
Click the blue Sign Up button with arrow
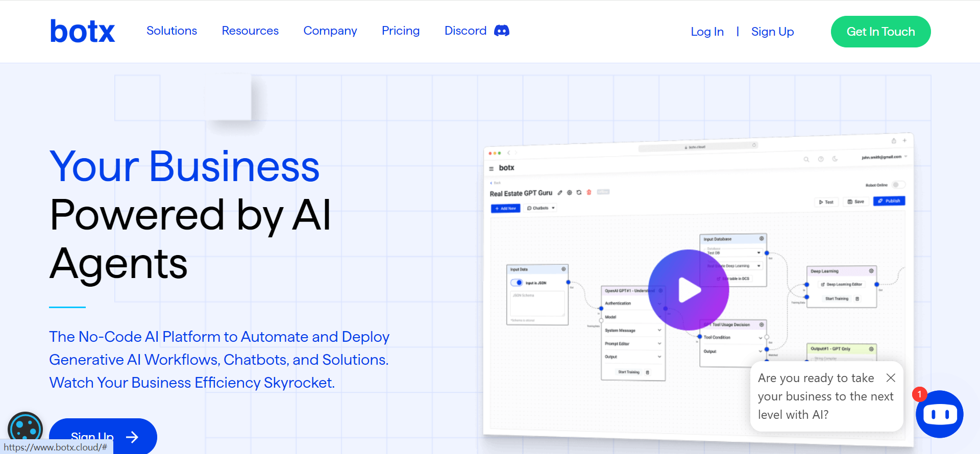click(103, 436)
